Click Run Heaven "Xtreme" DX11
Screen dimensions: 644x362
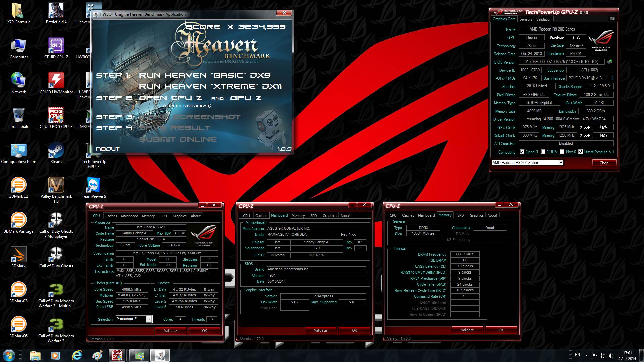pos(210,86)
